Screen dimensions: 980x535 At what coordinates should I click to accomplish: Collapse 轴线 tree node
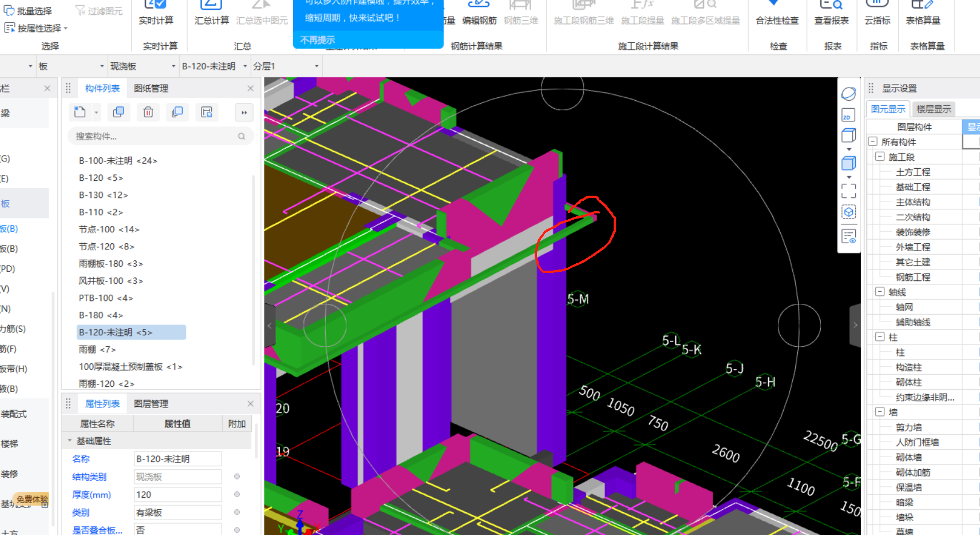tap(880, 292)
